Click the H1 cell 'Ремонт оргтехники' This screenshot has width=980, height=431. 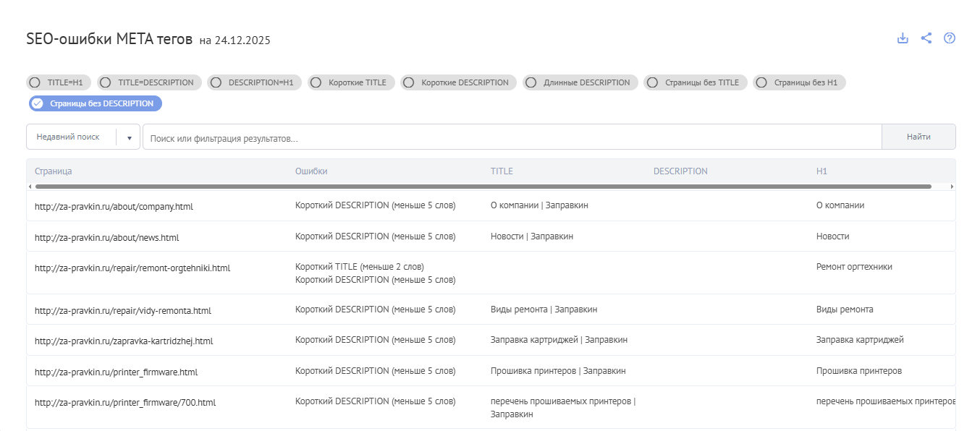click(854, 267)
